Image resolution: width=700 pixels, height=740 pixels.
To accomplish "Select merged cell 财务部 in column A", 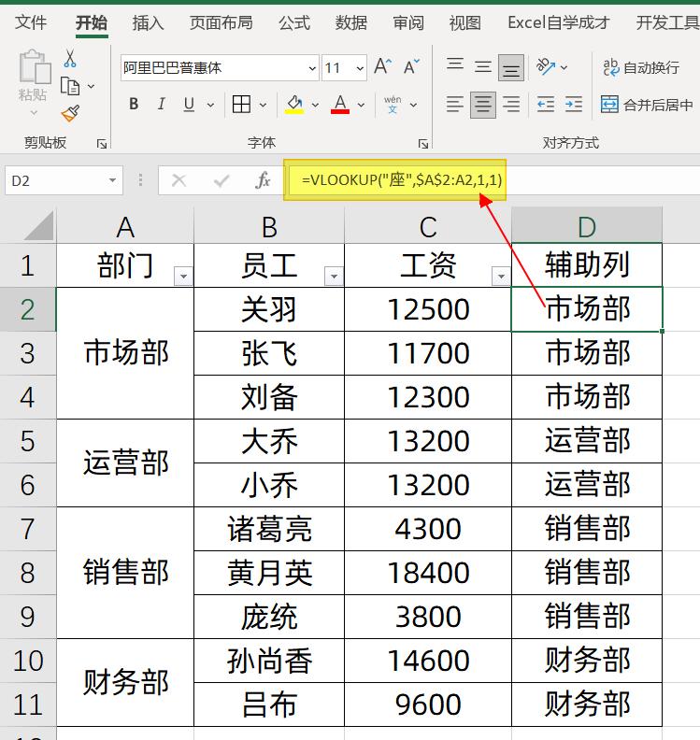I will point(125,682).
